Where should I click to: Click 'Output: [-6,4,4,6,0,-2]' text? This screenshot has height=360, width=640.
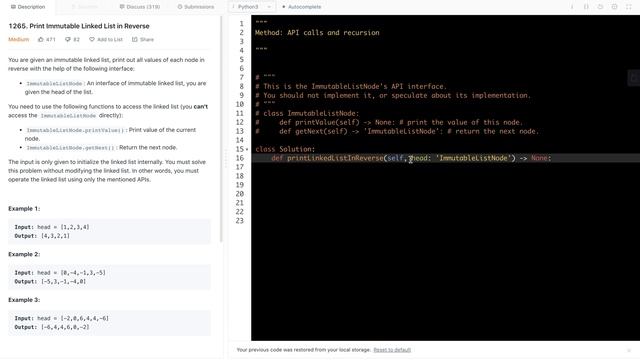[52, 327]
